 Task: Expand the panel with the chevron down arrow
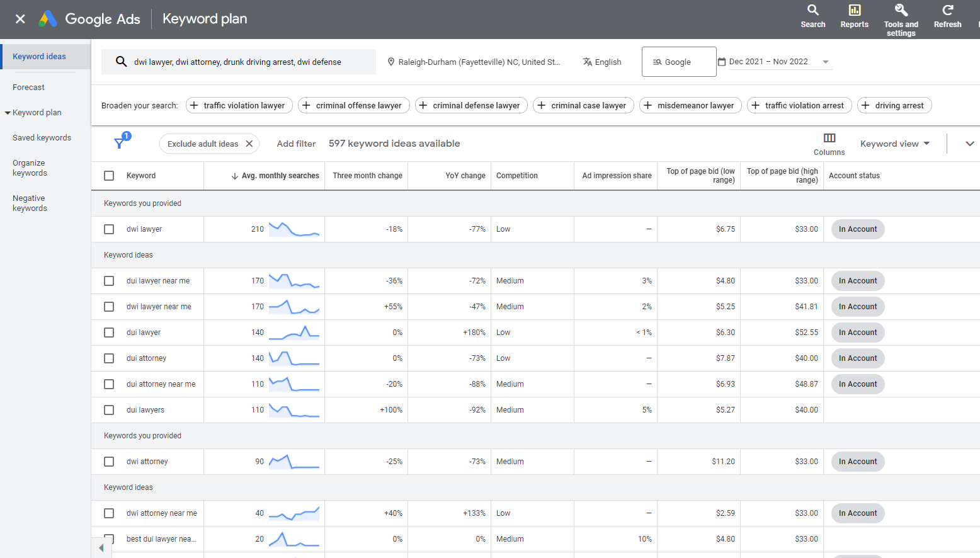(969, 144)
